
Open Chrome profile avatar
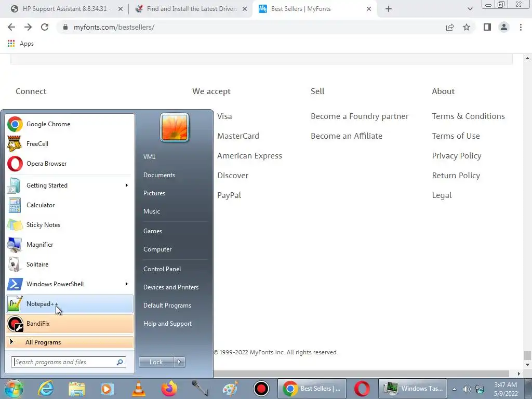[504, 27]
